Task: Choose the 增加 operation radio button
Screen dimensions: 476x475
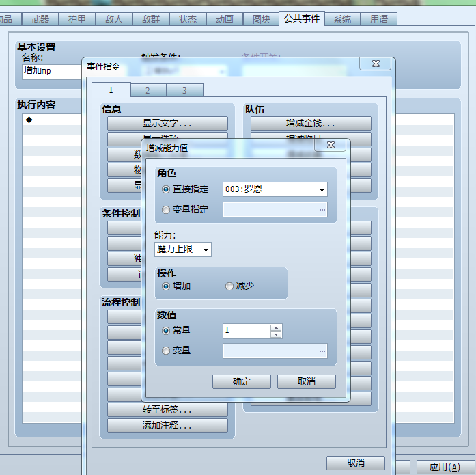Action: click(166, 286)
